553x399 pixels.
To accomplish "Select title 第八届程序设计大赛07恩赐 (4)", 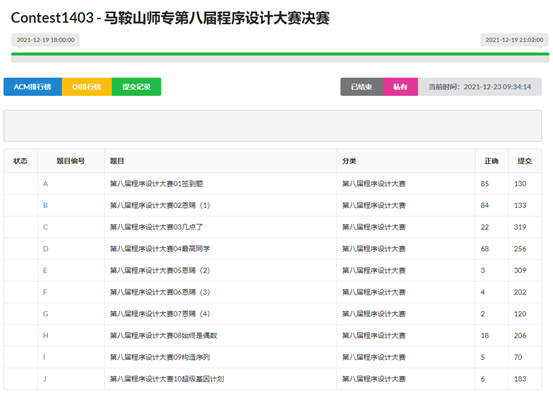I will (x=160, y=314).
